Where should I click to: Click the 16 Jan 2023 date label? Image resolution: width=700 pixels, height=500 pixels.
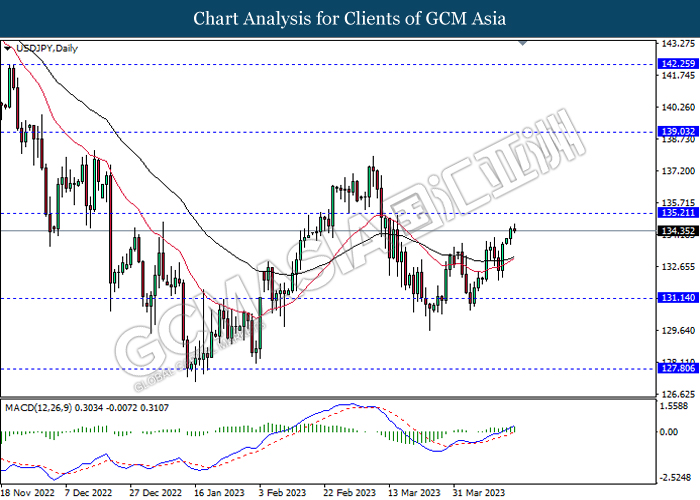tap(219, 493)
